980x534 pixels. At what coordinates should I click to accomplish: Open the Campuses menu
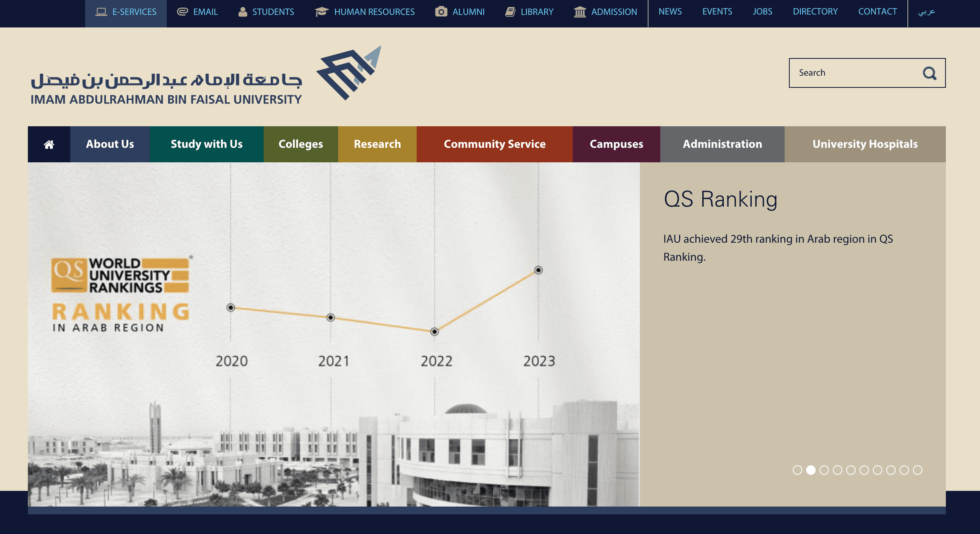[616, 144]
